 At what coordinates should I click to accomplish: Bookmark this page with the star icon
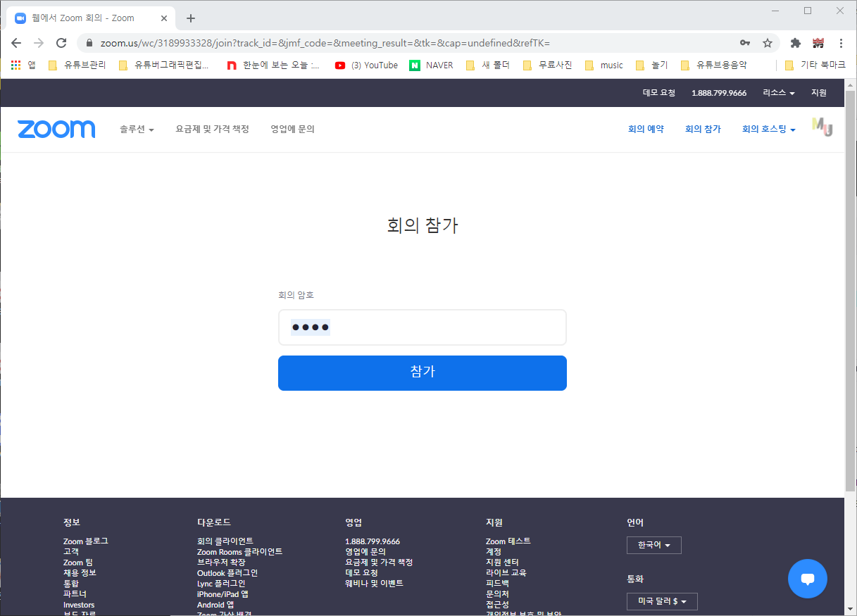(768, 43)
